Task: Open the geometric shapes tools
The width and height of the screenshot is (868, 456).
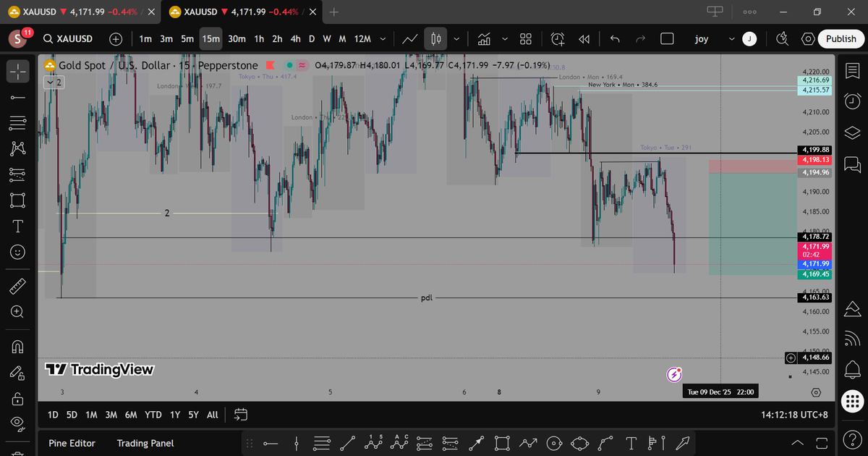Action: 18,200
